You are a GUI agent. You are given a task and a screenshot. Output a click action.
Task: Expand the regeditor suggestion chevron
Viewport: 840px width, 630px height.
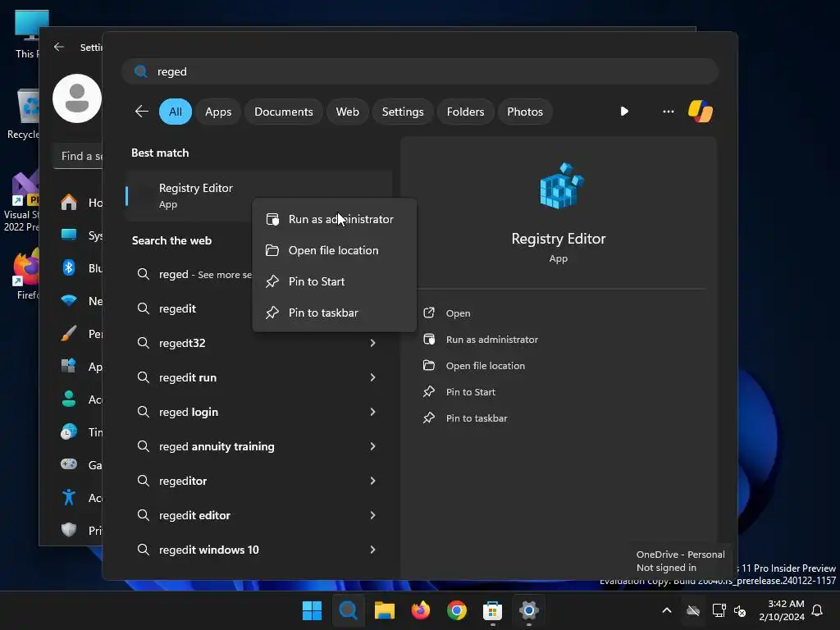[x=373, y=481]
